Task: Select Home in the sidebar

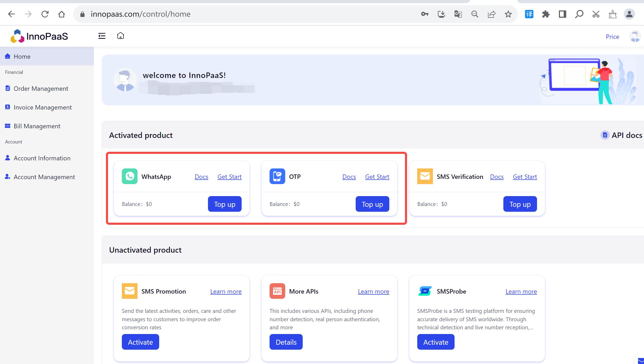Action: (x=47, y=56)
